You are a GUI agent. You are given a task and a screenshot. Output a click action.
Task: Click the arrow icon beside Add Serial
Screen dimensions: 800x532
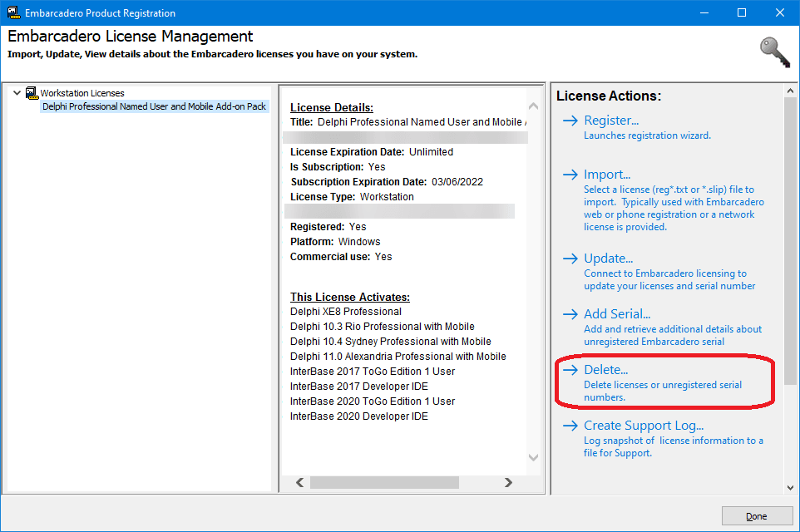click(570, 314)
